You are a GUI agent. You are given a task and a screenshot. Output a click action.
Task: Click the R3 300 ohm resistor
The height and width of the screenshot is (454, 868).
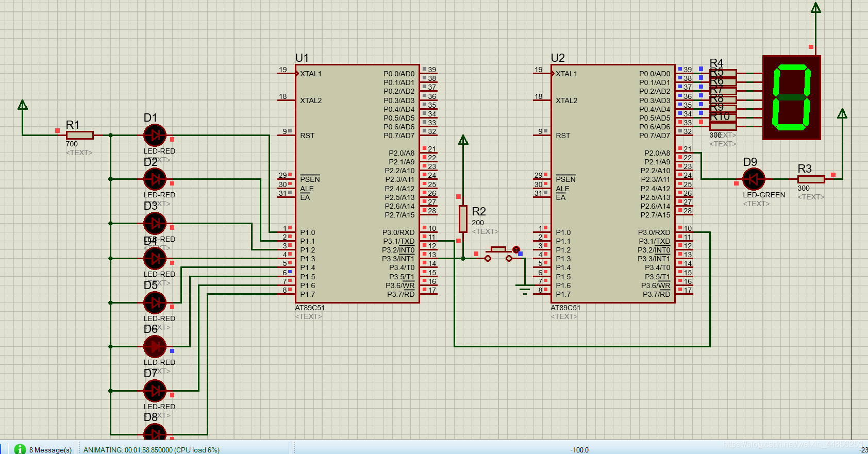pos(811,179)
